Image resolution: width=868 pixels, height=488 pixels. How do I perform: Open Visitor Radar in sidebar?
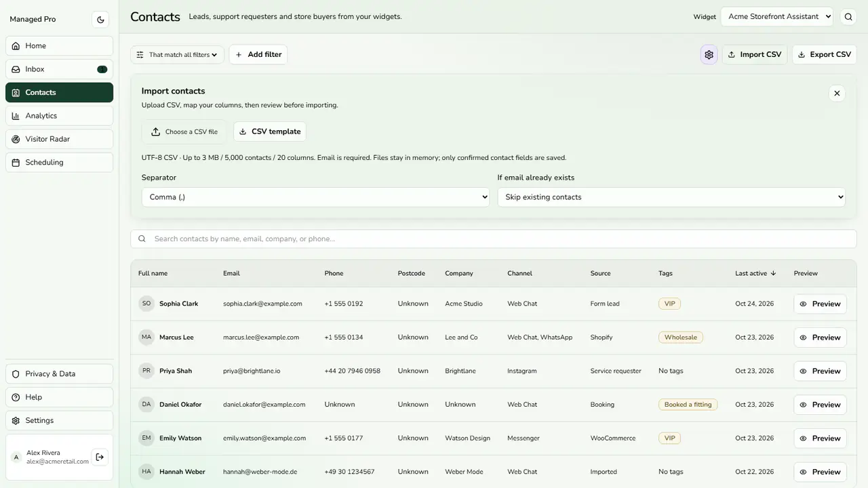click(x=59, y=139)
